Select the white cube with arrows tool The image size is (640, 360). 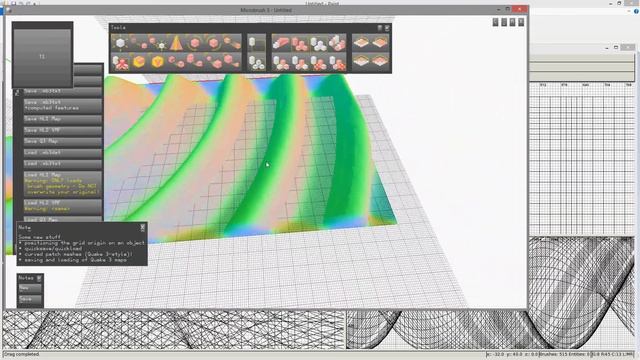coord(120,43)
